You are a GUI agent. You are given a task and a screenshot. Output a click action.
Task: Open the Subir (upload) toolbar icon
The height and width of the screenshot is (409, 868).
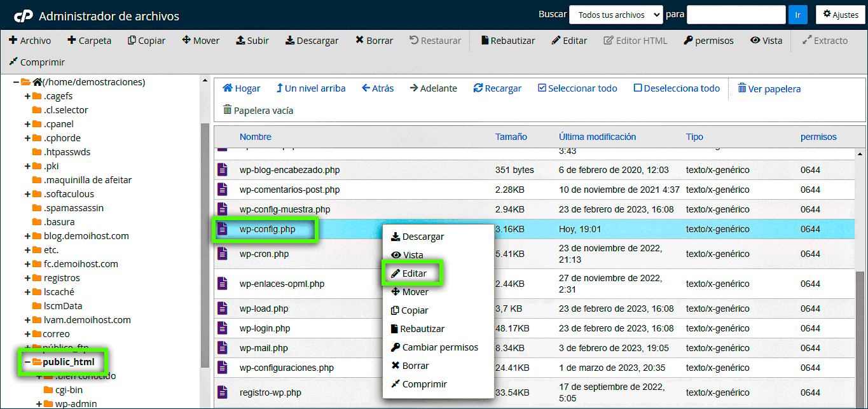(252, 40)
